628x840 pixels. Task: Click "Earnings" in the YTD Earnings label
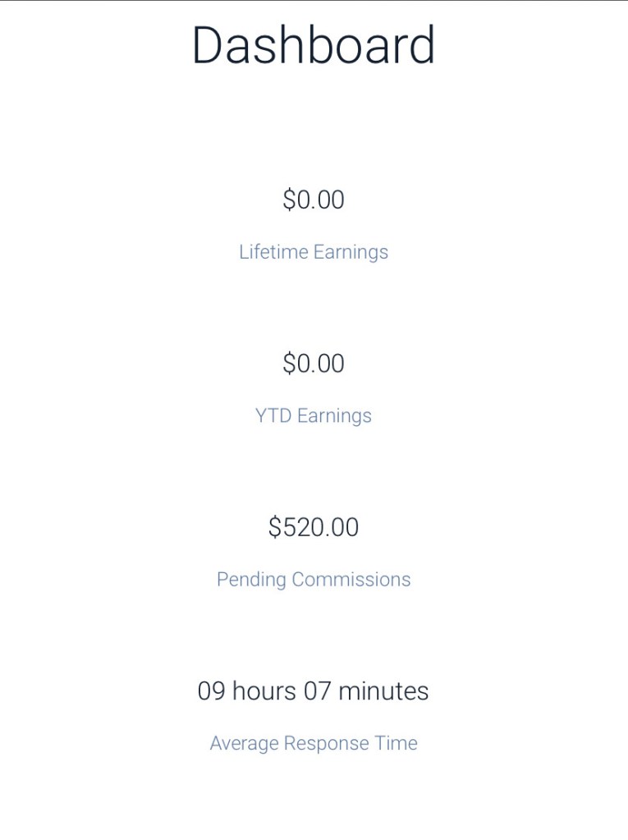click(x=334, y=415)
